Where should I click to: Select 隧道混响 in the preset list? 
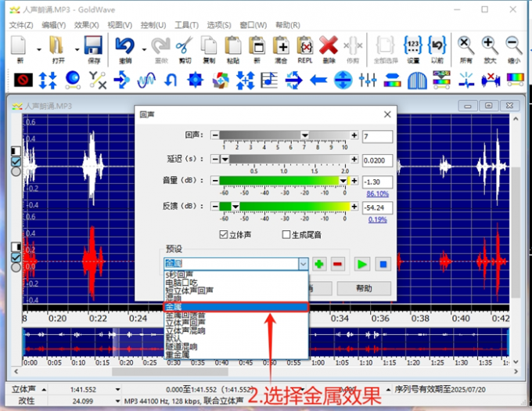tap(236, 347)
